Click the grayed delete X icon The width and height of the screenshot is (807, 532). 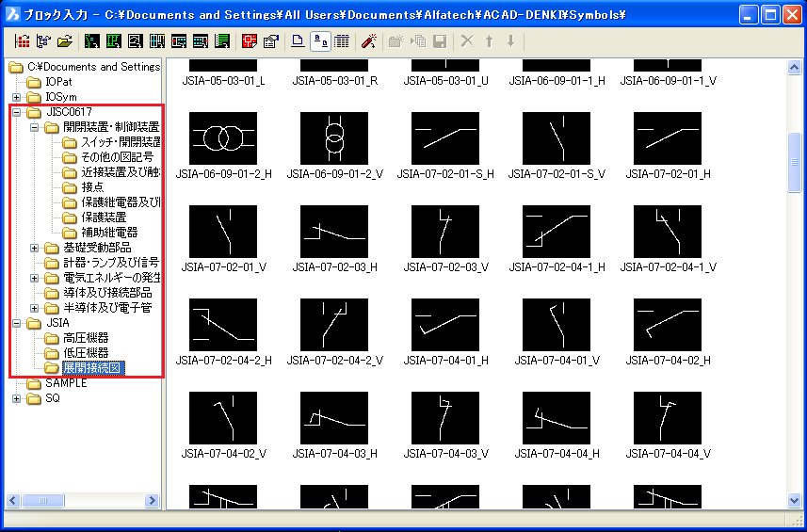(x=467, y=41)
